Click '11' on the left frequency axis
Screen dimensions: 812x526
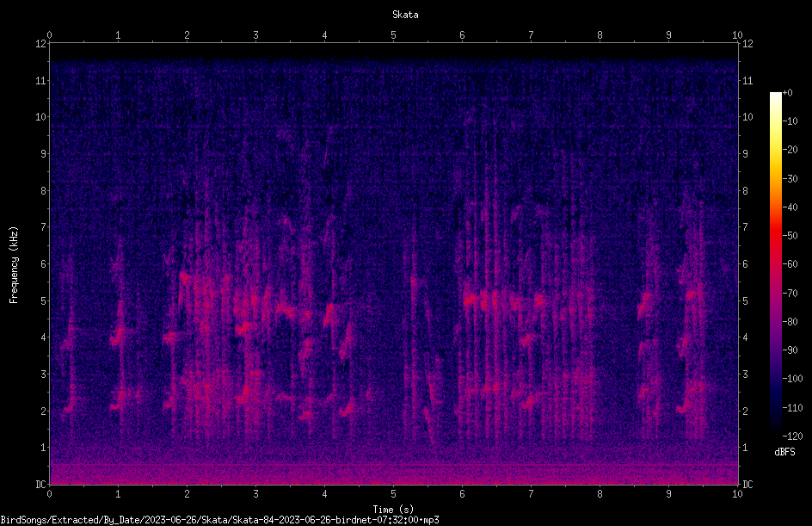(x=40, y=80)
